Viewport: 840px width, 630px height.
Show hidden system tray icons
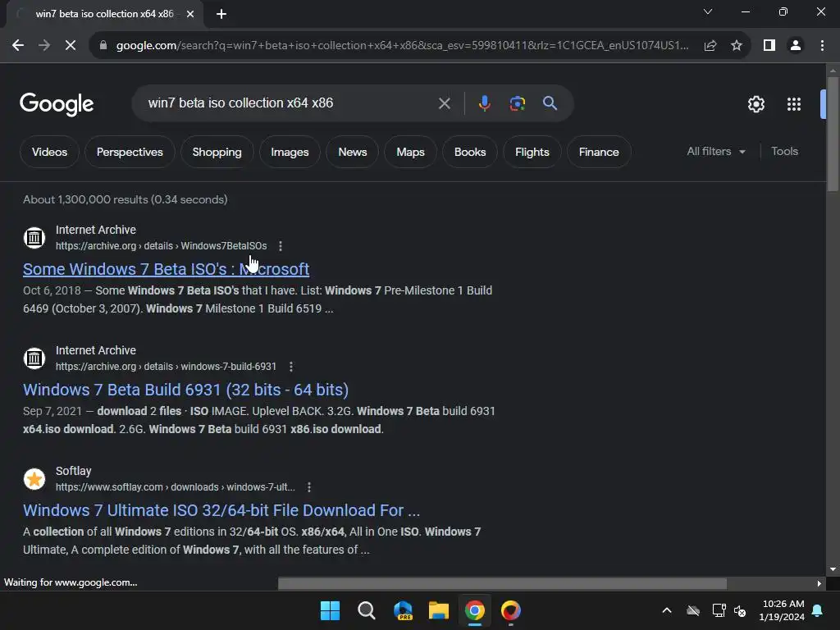(x=667, y=610)
